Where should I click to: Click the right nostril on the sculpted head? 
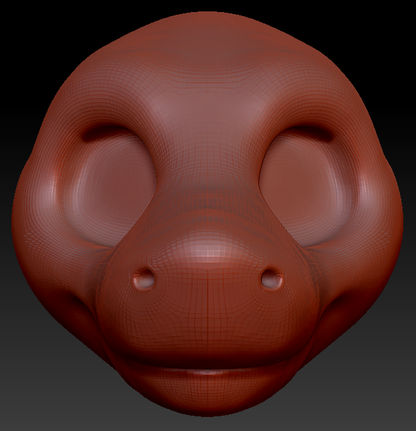[x=271, y=279]
